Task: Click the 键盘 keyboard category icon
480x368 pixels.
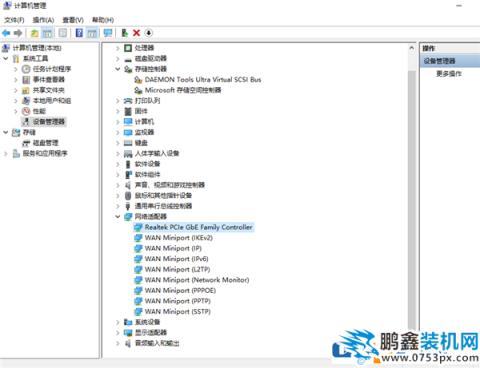Action: click(x=128, y=143)
